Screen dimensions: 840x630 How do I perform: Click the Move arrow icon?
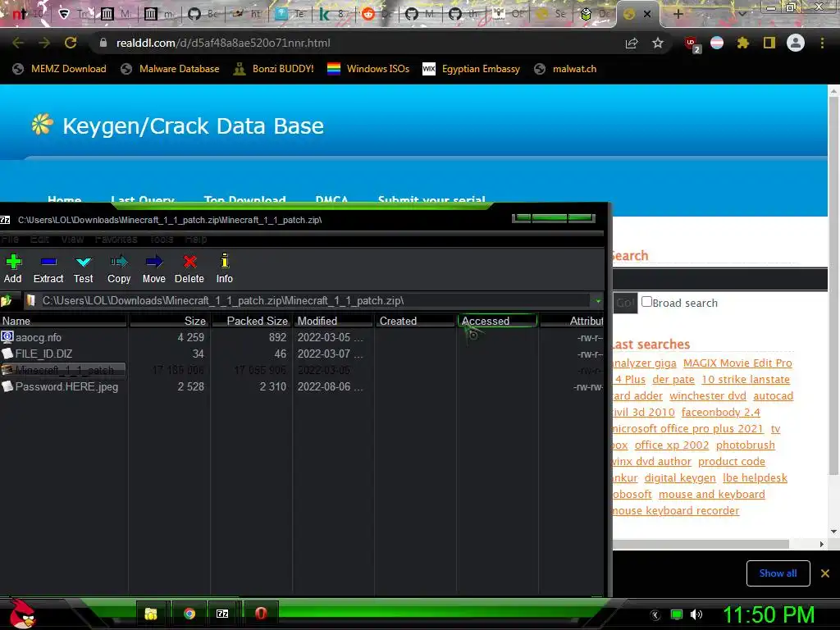[x=153, y=269]
